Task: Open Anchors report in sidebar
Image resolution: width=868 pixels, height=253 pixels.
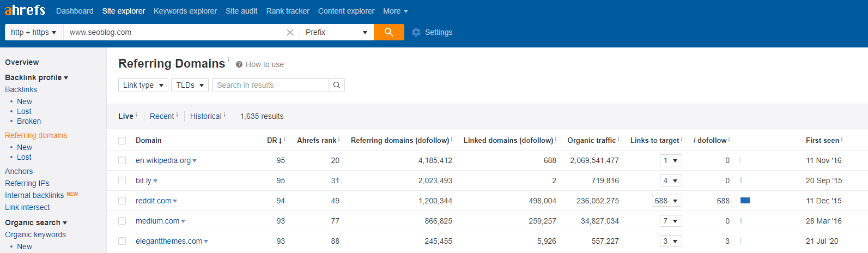Action: tap(19, 171)
